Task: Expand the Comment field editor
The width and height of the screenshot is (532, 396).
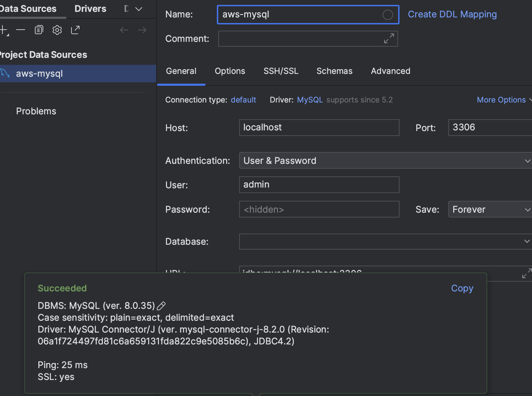Action: click(x=389, y=38)
